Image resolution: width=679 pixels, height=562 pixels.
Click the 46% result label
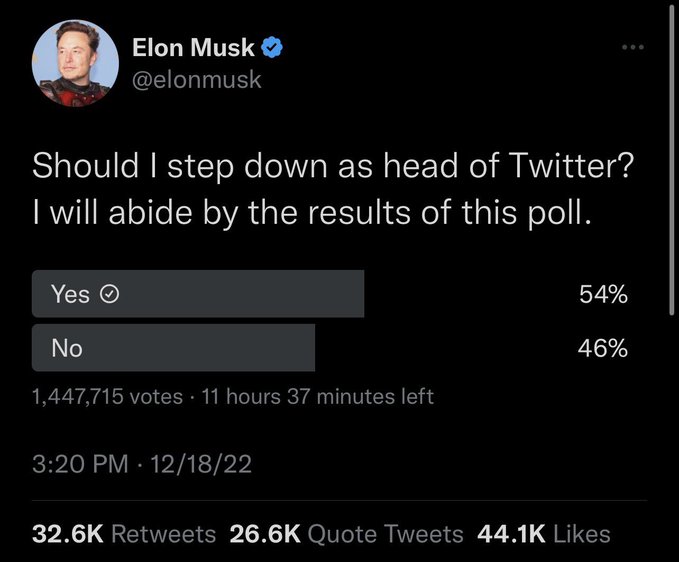click(602, 348)
